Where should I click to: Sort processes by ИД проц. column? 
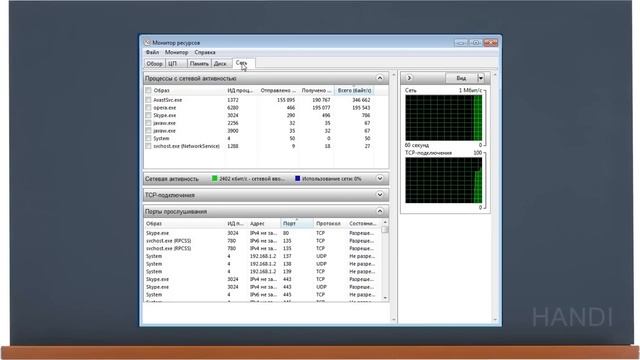pos(240,90)
